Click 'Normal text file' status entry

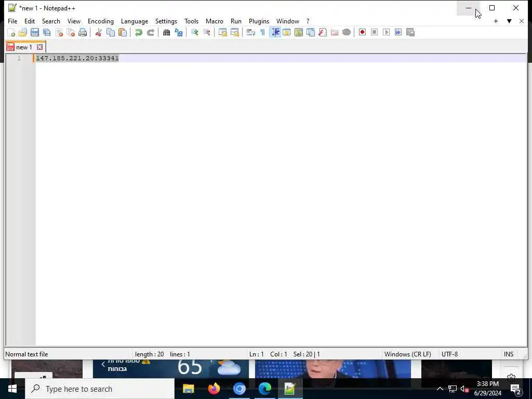pos(26,354)
